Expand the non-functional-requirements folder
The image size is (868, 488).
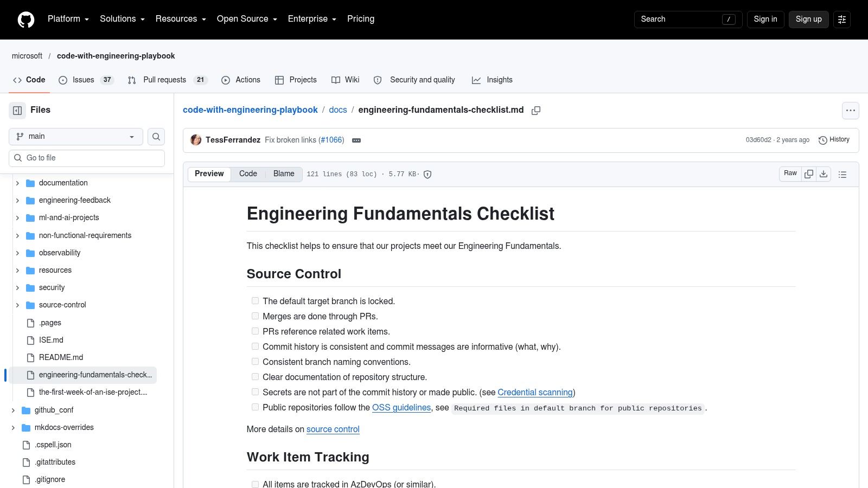17,236
